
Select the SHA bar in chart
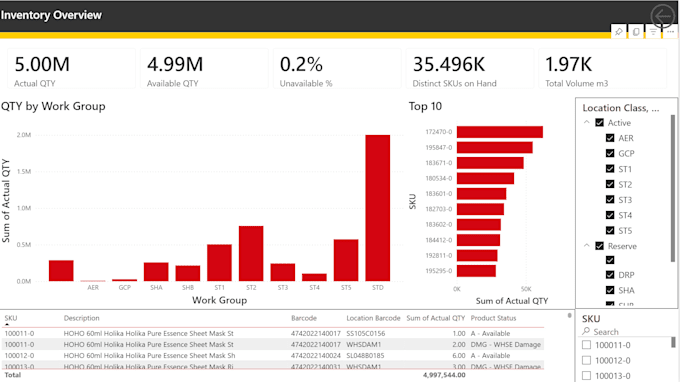tap(156, 272)
